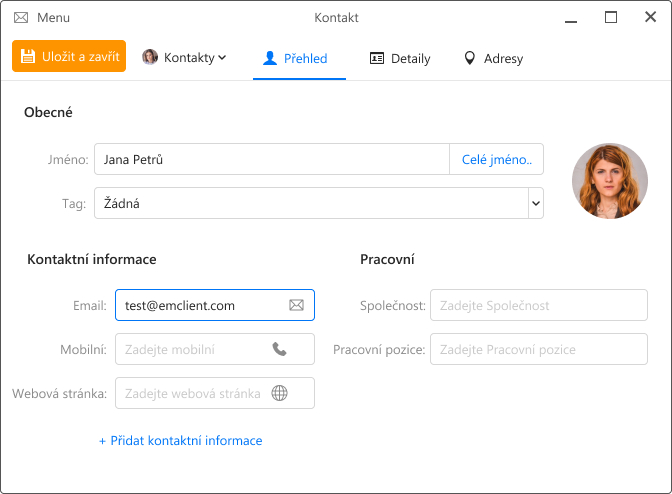
Task: Click the eM Client envelope icon beside Menu
Action: coord(21,18)
